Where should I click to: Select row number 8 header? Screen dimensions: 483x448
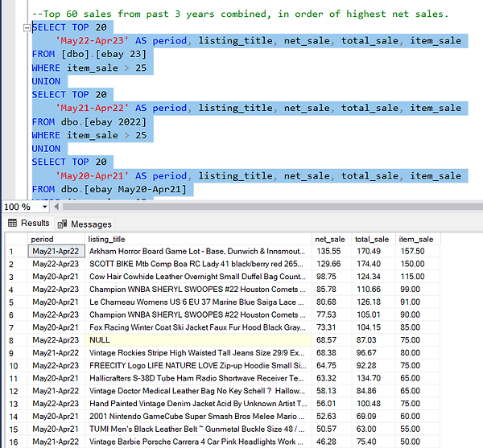click(17, 340)
